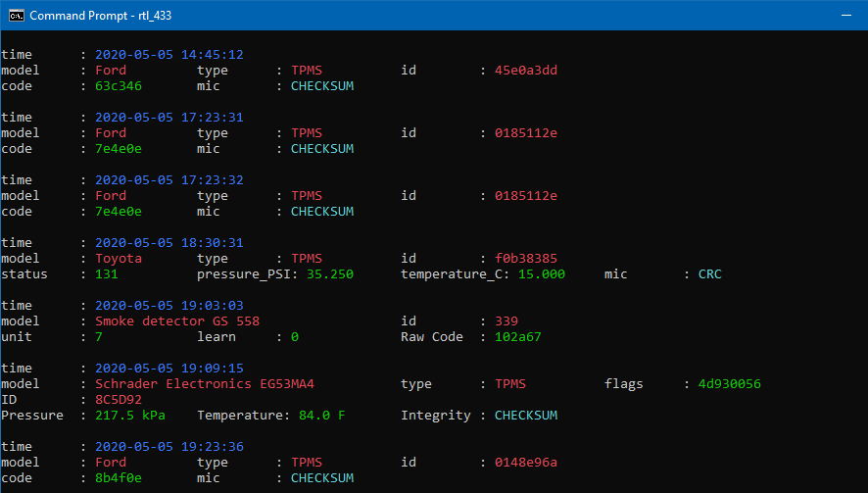This screenshot has width=868, height=493.
Task: Click the window title 'Command Prompt - rtl_433'
Action: 100,16
